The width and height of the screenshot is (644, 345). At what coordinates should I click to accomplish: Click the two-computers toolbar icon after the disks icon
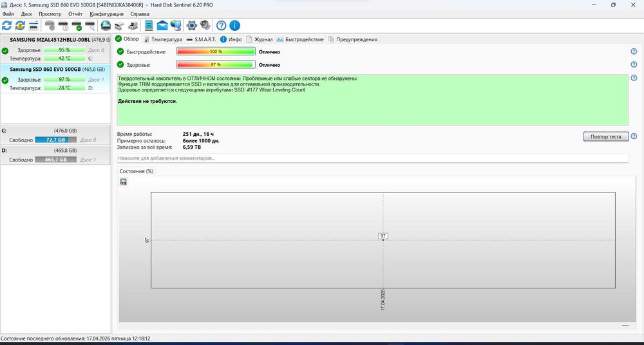point(133,26)
